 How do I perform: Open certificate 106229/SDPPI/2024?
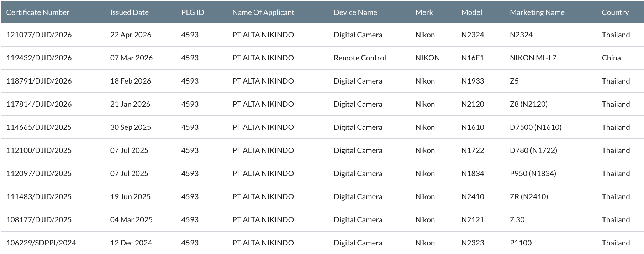(41, 243)
